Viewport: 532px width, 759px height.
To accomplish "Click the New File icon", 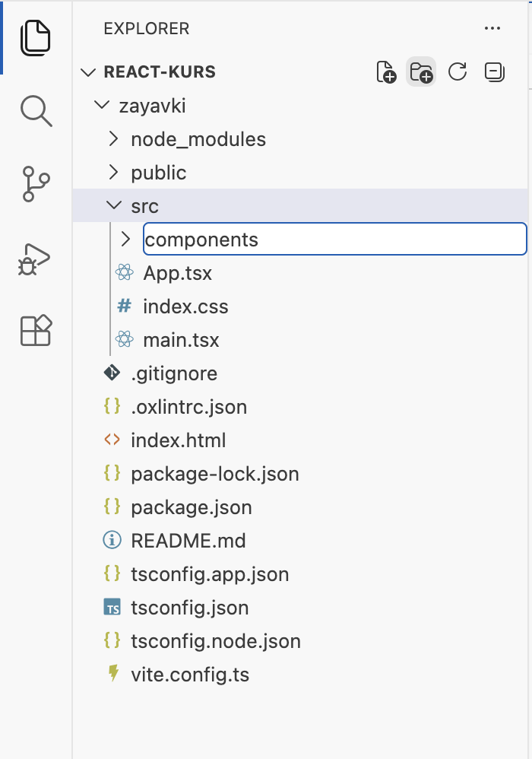I will pyautogui.click(x=386, y=72).
